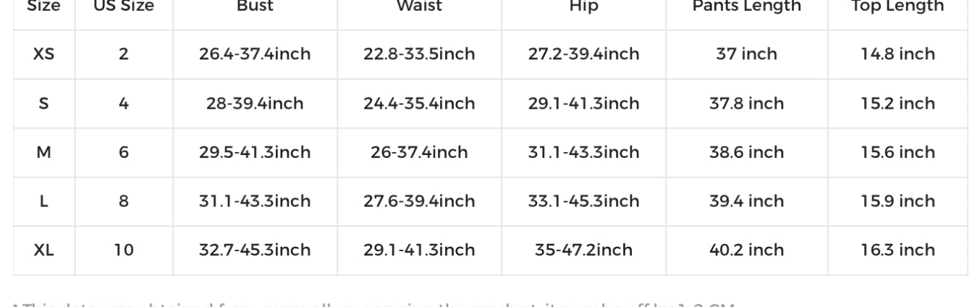The height and width of the screenshot is (307, 980).
Task: Click US Size 10 cell
Action: pos(124,250)
